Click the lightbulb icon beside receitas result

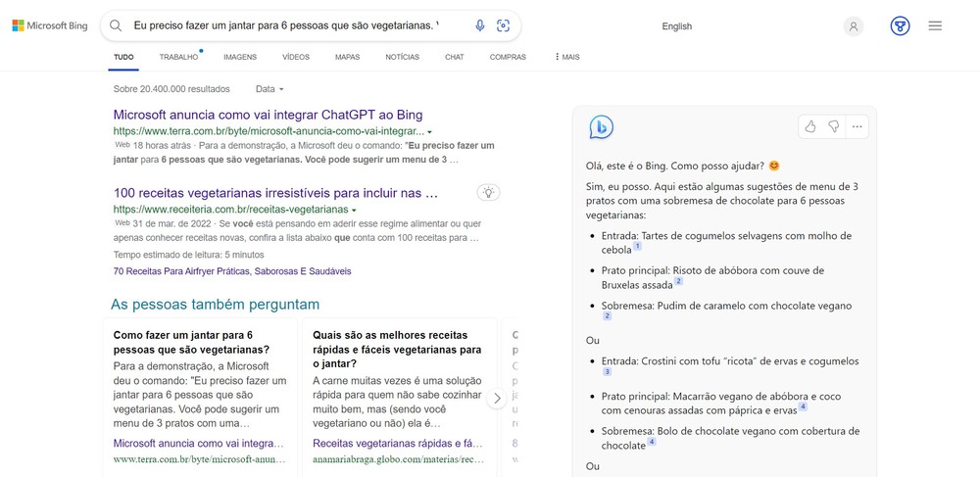[x=489, y=192]
